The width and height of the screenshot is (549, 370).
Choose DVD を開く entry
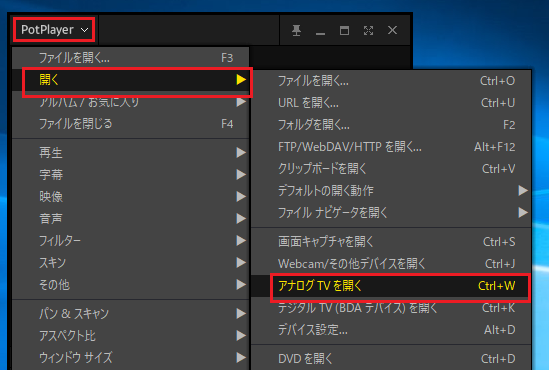click(391, 358)
